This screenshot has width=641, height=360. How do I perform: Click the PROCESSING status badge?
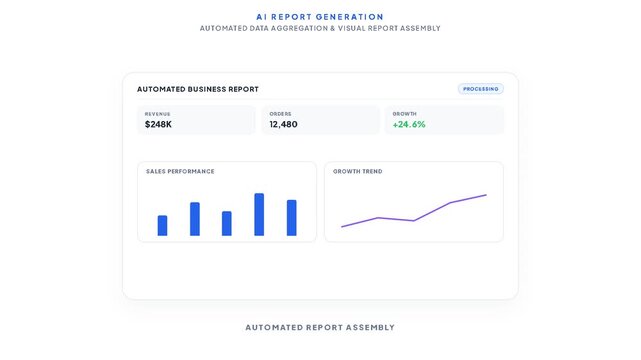(x=480, y=89)
